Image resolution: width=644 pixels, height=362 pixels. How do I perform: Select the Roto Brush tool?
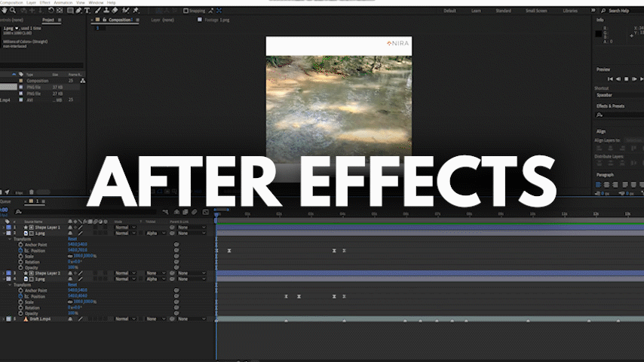[x=126, y=11]
